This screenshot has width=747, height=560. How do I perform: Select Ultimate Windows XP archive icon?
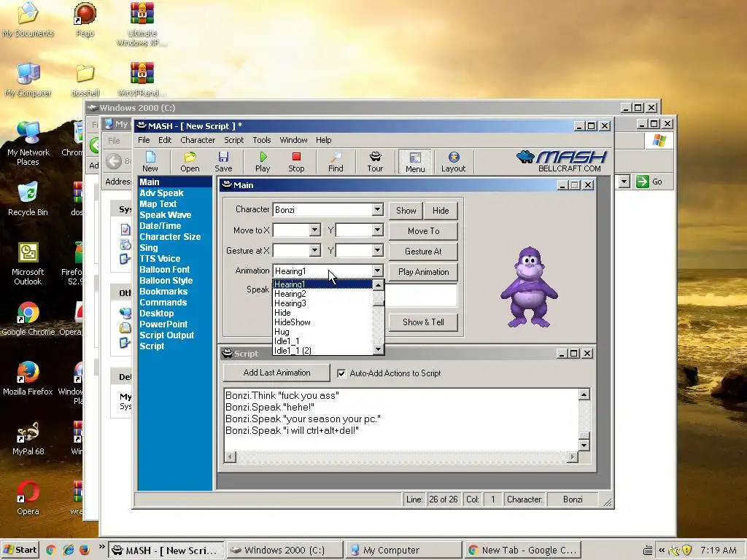point(142,24)
